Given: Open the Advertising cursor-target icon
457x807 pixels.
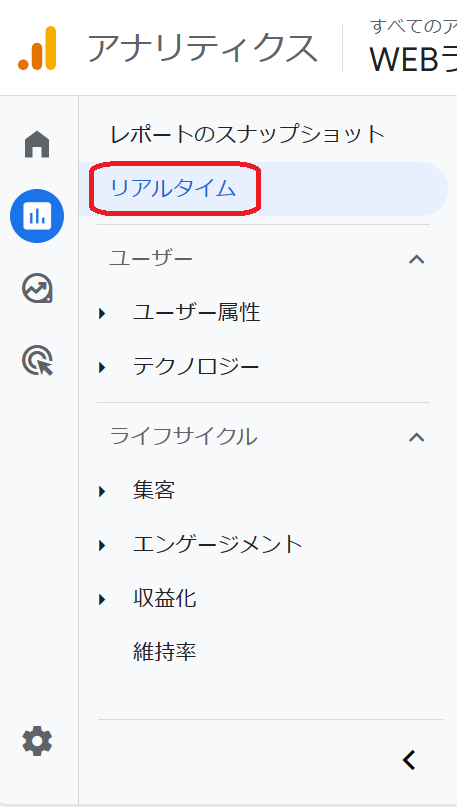Looking at the screenshot, I should point(38,360).
